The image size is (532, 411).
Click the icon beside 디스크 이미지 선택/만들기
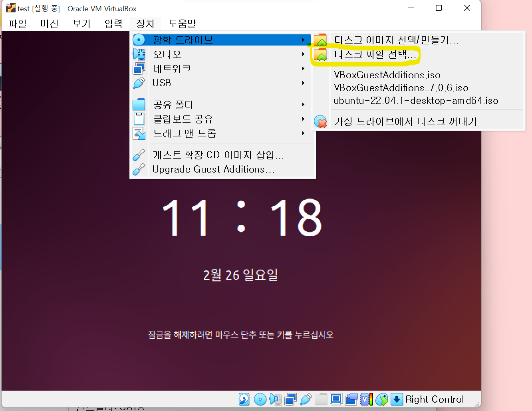(x=320, y=40)
